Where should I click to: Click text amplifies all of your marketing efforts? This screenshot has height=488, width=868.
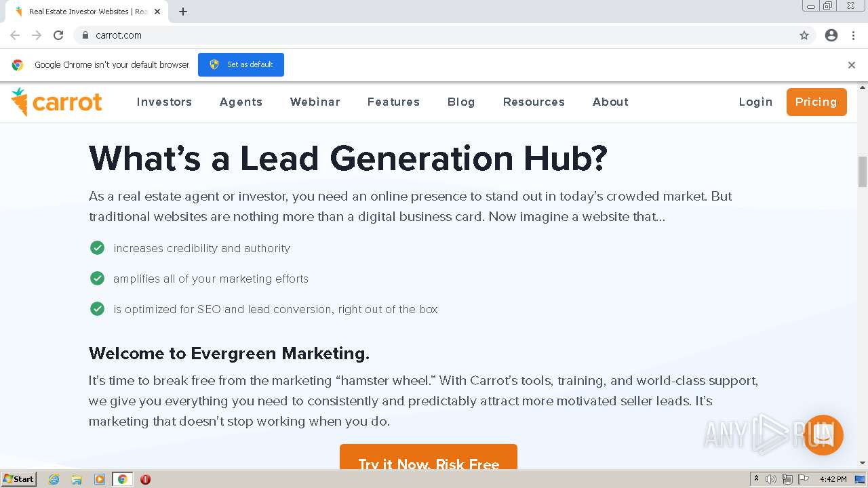tap(211, 279)
